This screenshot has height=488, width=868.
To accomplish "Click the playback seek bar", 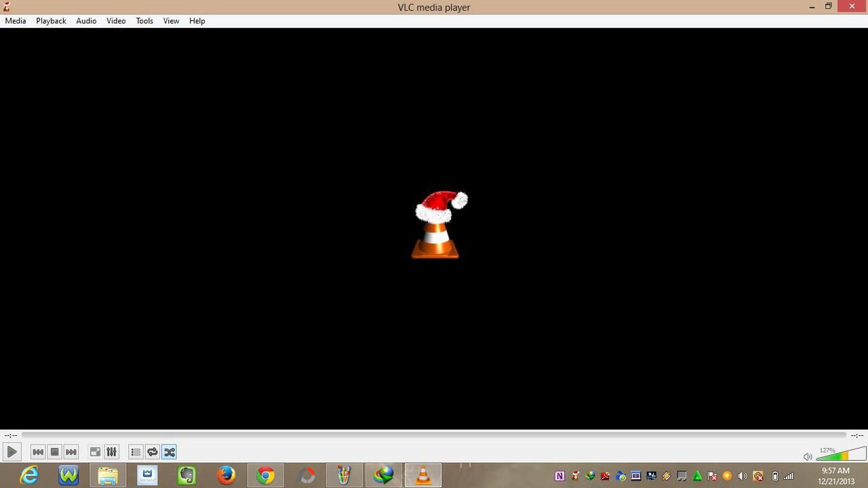I will click(434, 435).
